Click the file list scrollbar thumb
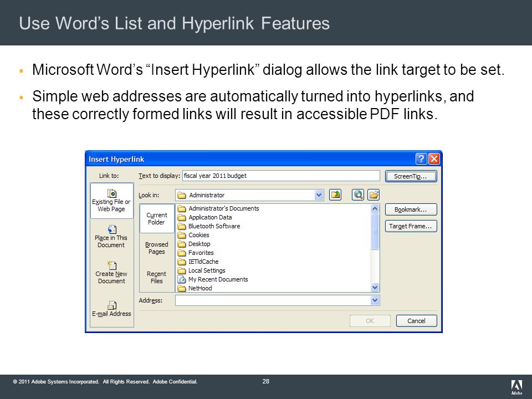The height and width of the screenshot is (399, 532). 375,232
